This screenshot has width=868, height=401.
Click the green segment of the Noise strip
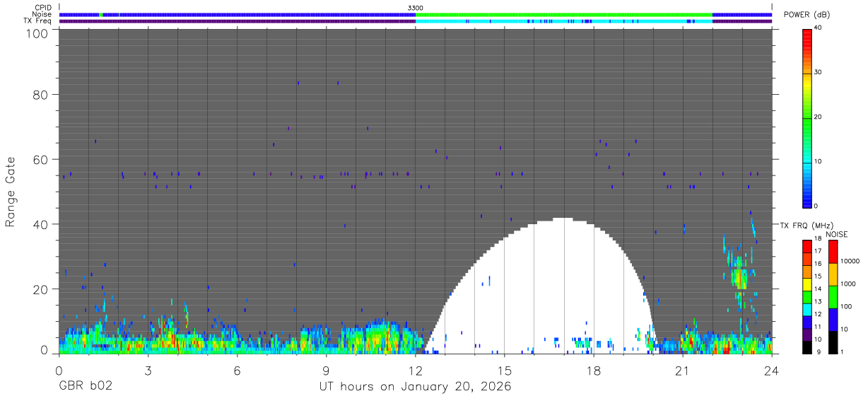point(564,14)
